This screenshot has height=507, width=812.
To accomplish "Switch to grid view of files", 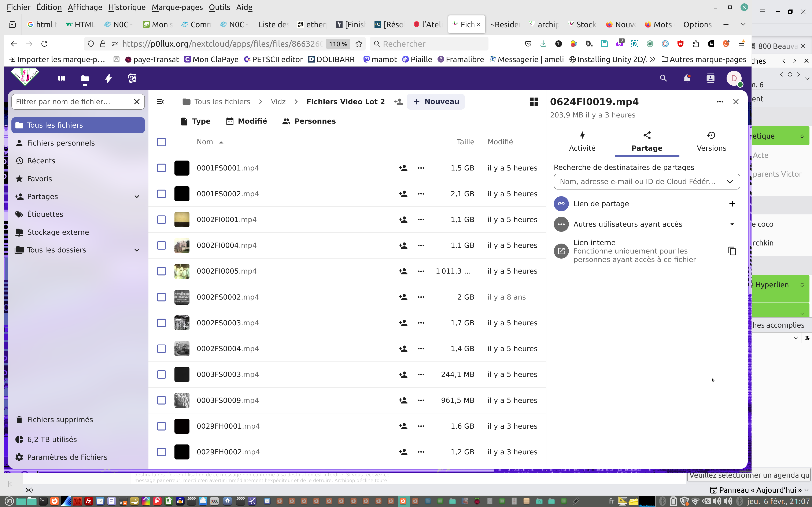I will pos(534,102).
